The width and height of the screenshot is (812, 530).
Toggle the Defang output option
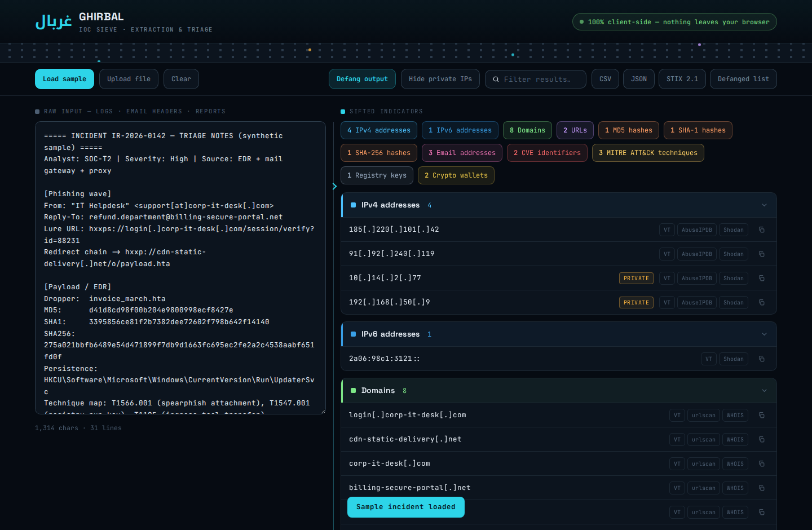[362, 79]
